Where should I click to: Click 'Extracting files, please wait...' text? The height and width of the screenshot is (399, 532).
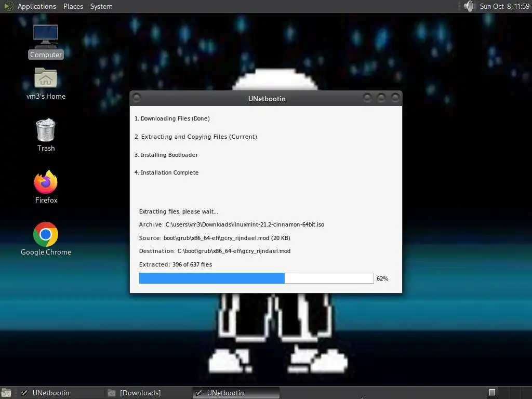tap(179, 211)
